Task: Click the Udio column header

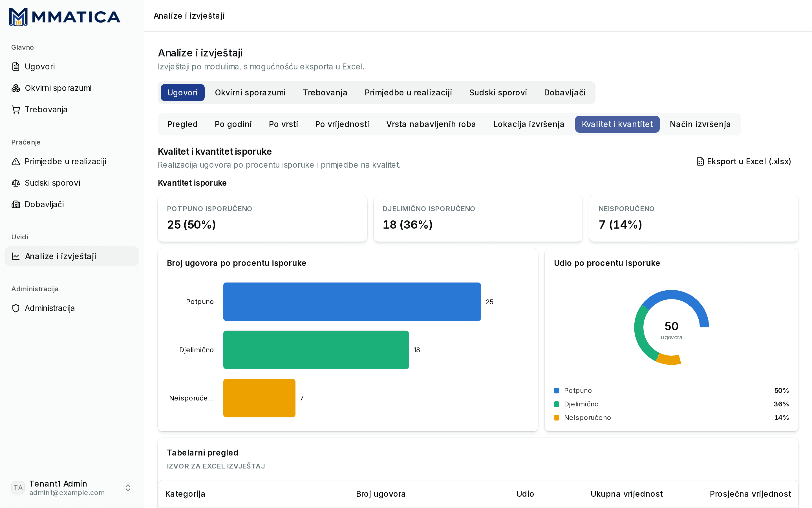Action: 525,494
